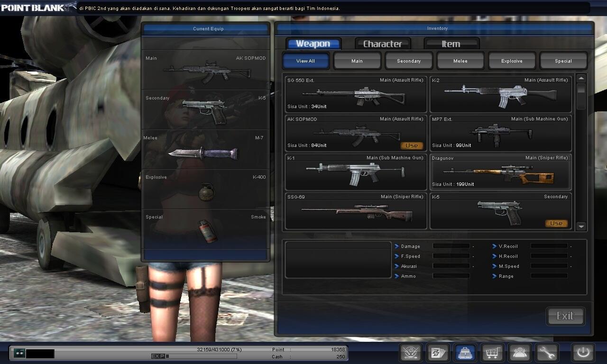Click the Exit button
The image size is (607, 364).
(x=565, y=316)
